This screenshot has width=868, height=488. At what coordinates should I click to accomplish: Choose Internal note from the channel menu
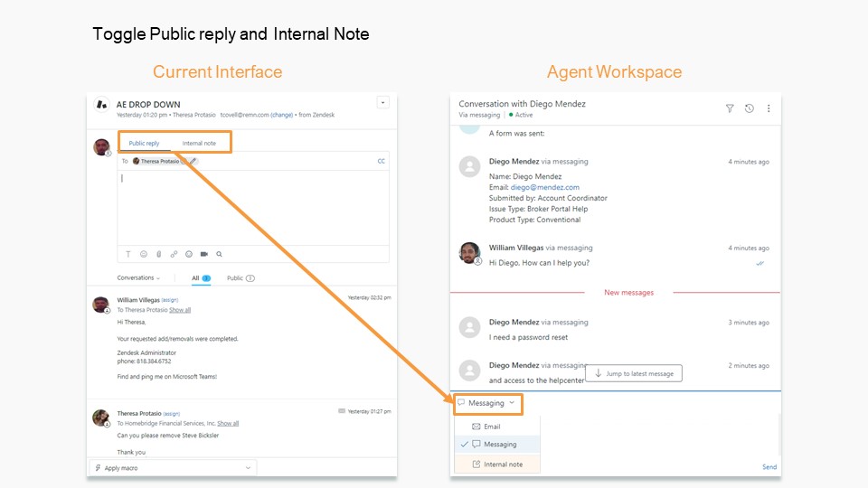click(x=497, y=465)
